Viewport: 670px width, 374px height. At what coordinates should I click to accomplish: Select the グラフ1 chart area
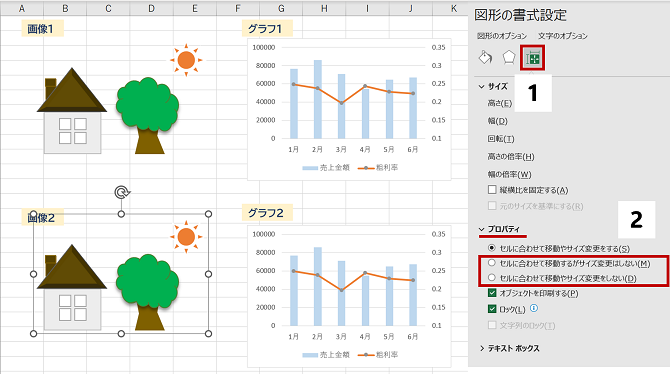point(349,109)
